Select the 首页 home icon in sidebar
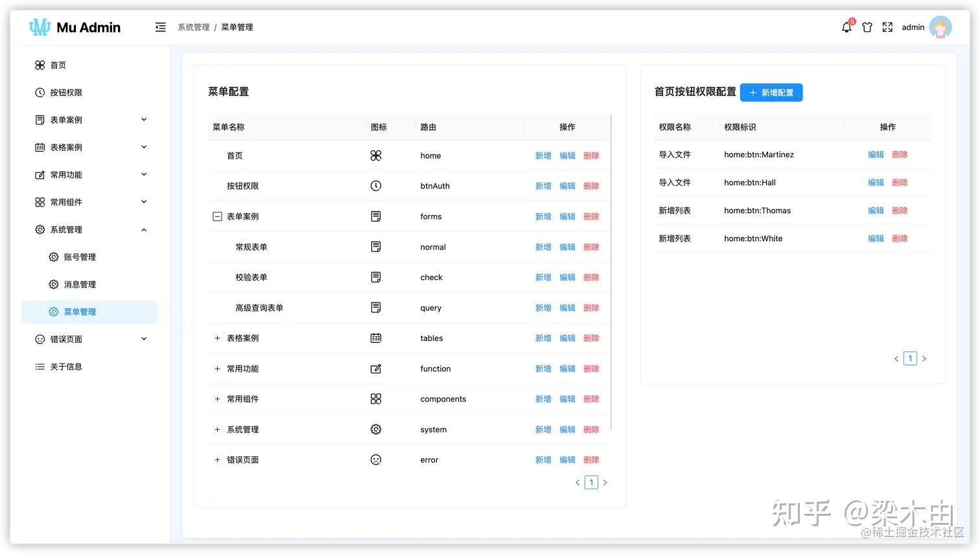980x554 pixels. click(39, 65)
